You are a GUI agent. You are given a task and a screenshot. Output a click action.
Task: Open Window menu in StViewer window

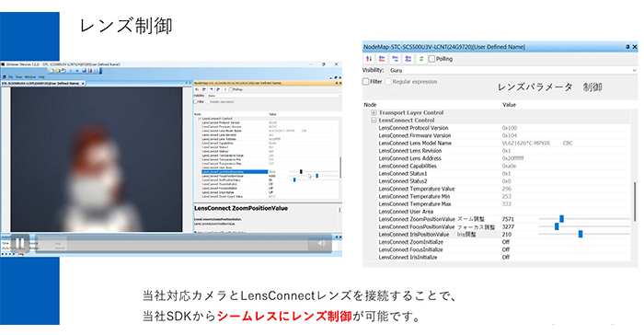coord(30,77)
